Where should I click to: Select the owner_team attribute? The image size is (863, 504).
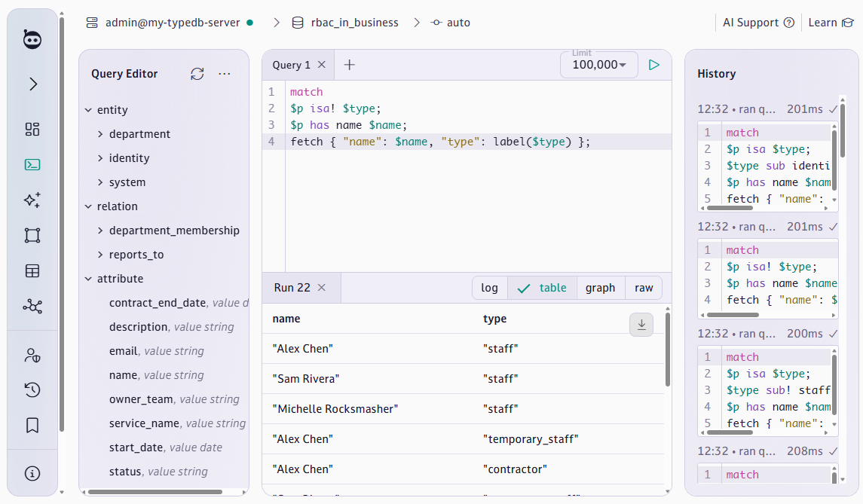coord(174,399)
